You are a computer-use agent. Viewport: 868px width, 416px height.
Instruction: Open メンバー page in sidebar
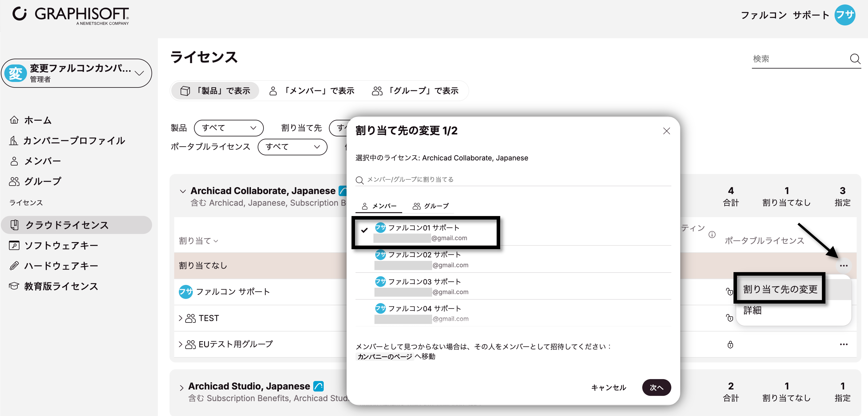point(35,161)
